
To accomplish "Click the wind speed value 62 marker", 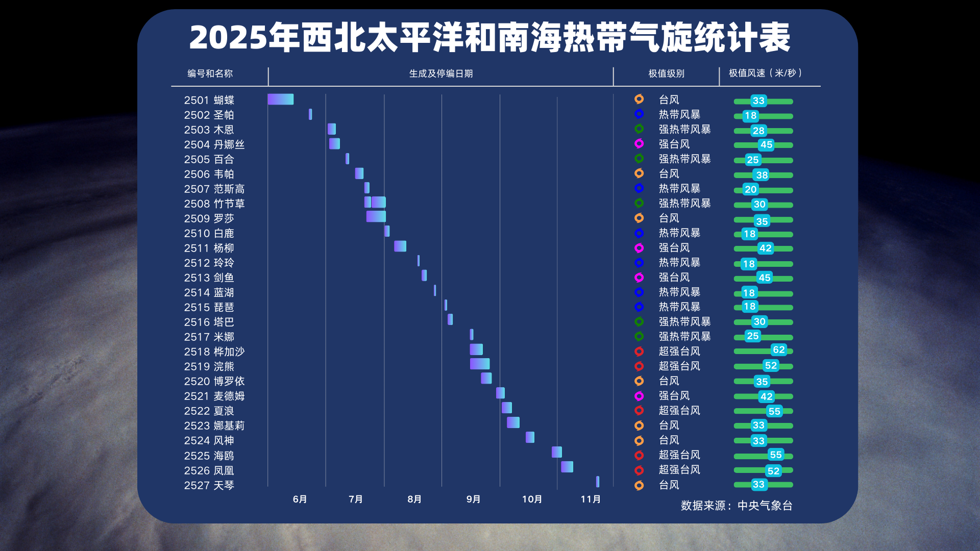I will tap(778, 350).
